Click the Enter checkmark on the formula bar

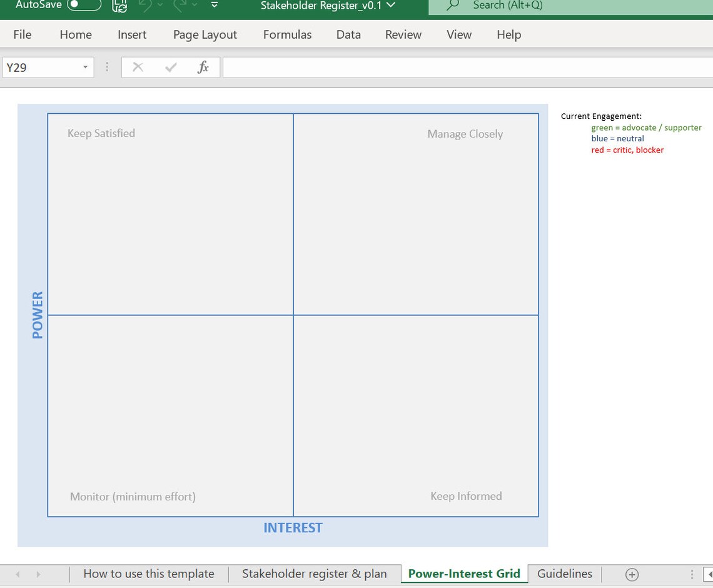coord(170,67)
